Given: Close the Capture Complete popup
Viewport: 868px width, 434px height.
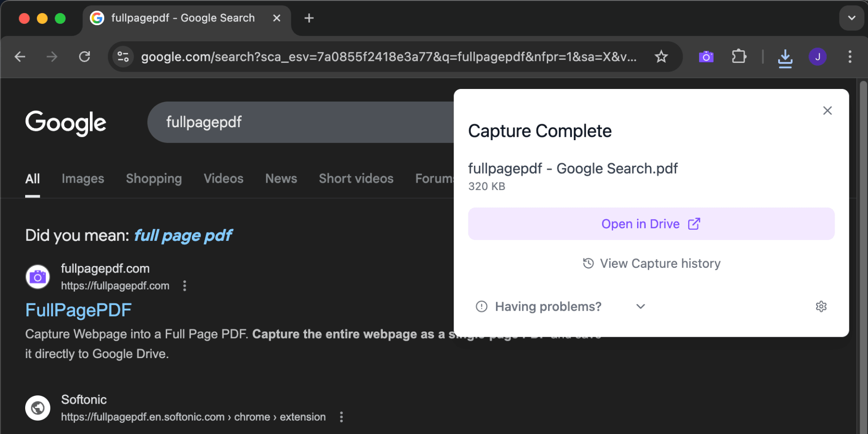Looking at the screenshot, I should coord(827,111).
